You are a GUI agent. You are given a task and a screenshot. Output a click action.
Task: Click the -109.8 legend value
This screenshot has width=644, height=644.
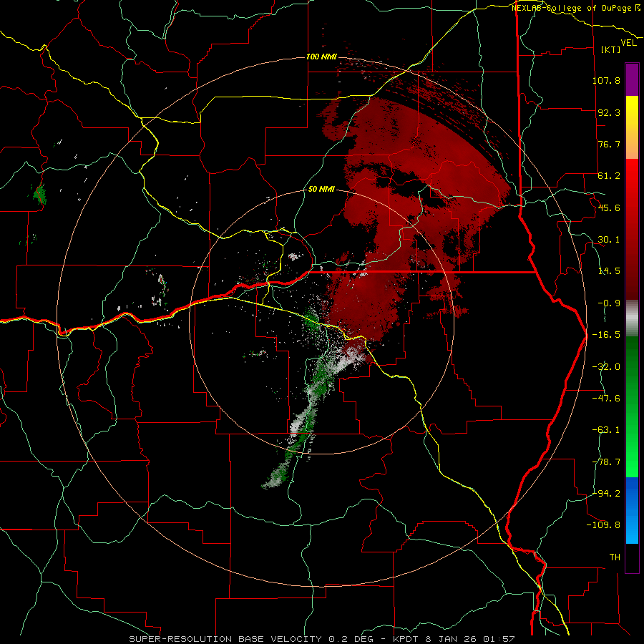(x=603, y=525)
